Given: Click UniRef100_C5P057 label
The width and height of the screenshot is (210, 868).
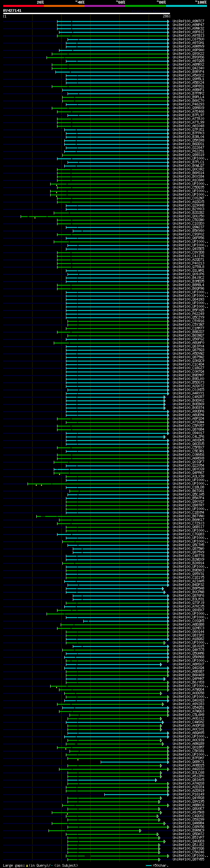Looking at the screenshot, I should tap(188, 426).
